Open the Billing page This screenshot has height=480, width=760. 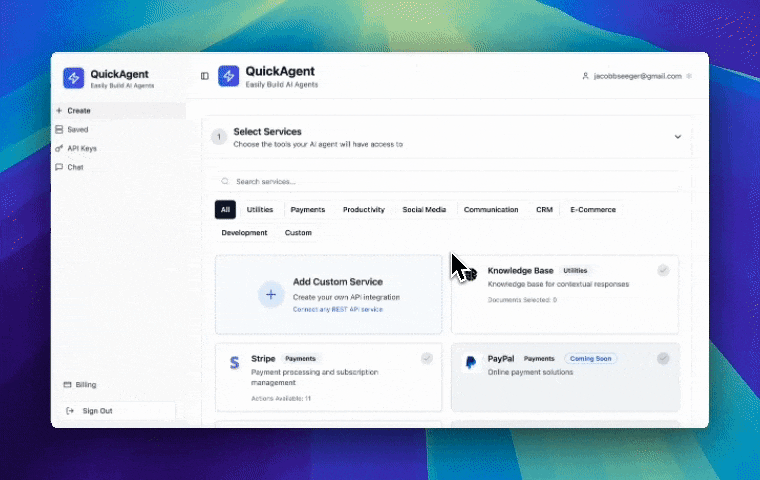(80, 384)
